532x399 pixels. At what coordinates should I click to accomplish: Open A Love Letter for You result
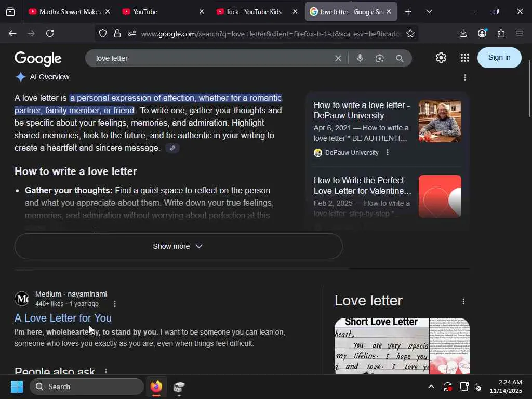[63, 318]
